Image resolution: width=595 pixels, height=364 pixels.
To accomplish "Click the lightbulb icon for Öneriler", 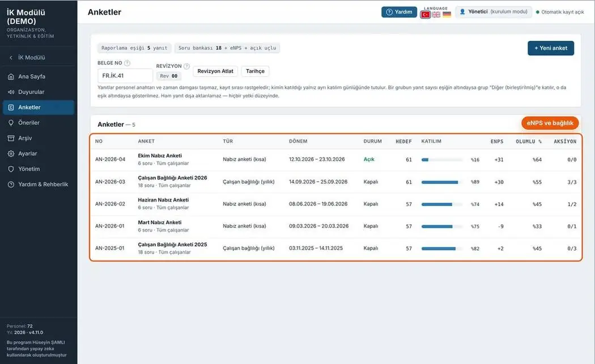I will [11, 123].
